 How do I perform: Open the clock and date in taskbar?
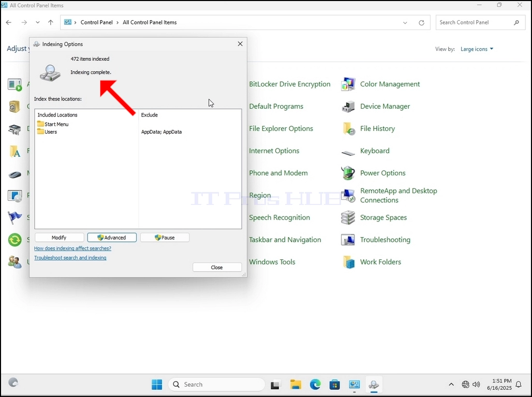coord(499,385)
